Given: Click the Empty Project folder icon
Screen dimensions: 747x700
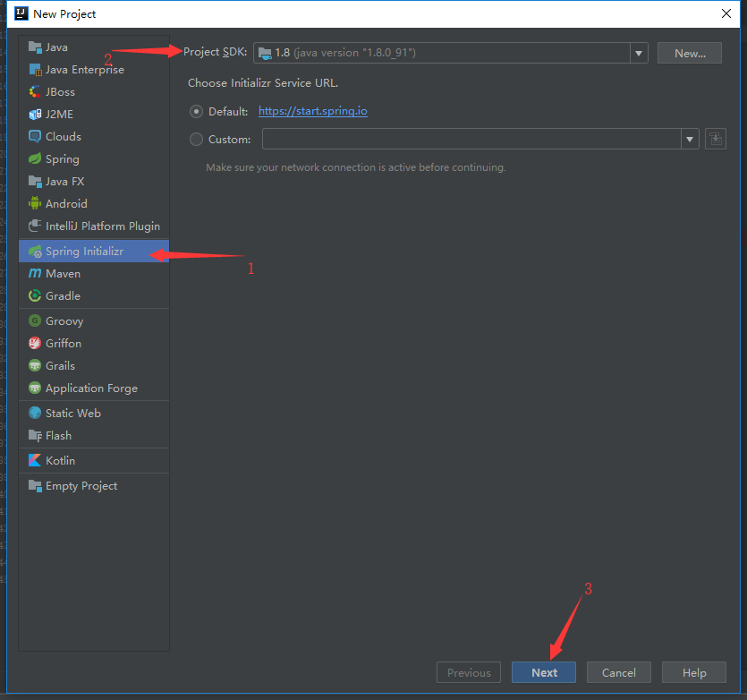Looking at the screenshot, I should tap(35, 485).
